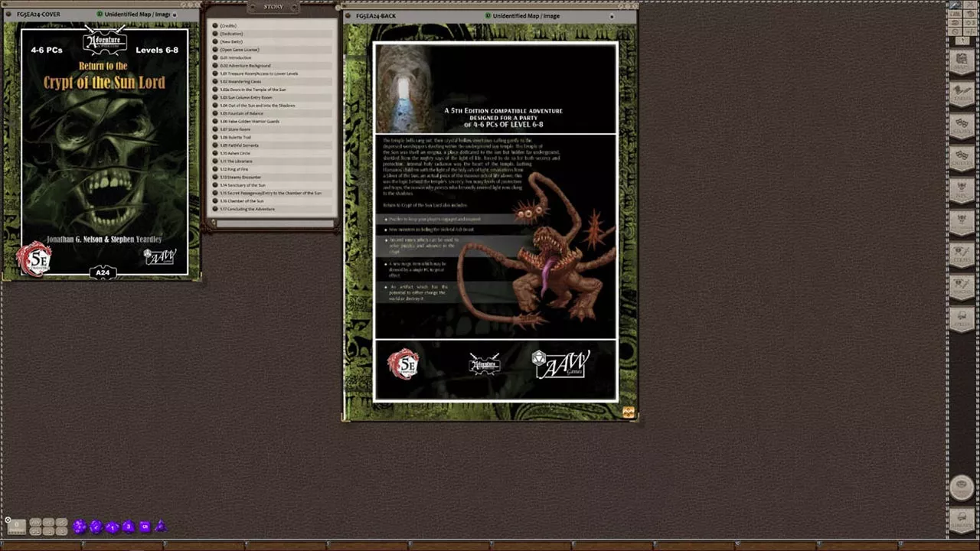Click the Story window search field
Viewport: 980px width, 551px height.
coord(273,223)
